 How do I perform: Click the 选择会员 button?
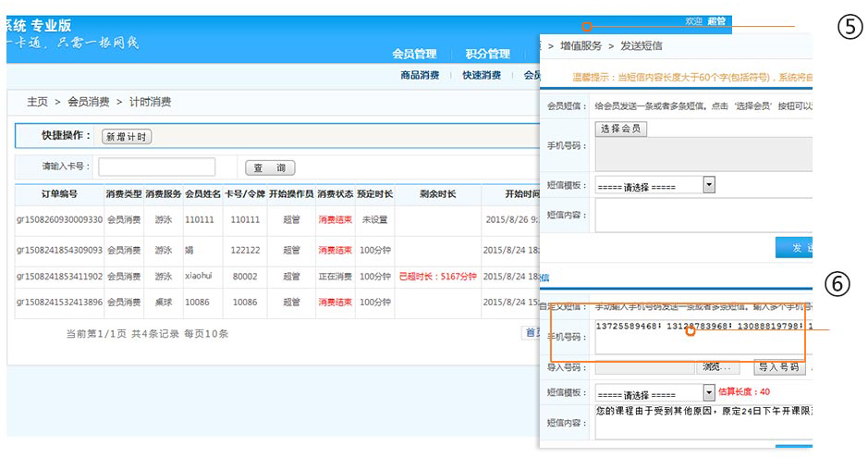point(620,129)
